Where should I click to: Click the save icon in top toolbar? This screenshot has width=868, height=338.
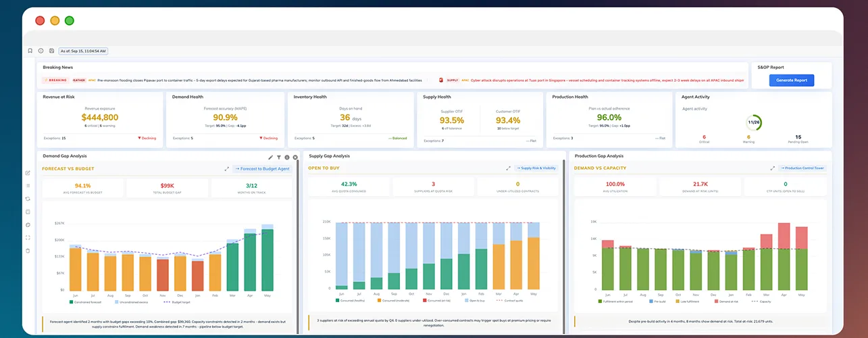[x=51, y=51]
